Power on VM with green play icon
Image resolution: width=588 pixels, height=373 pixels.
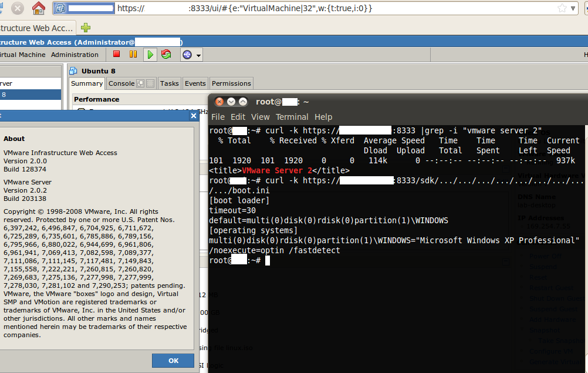click(150, 55)
